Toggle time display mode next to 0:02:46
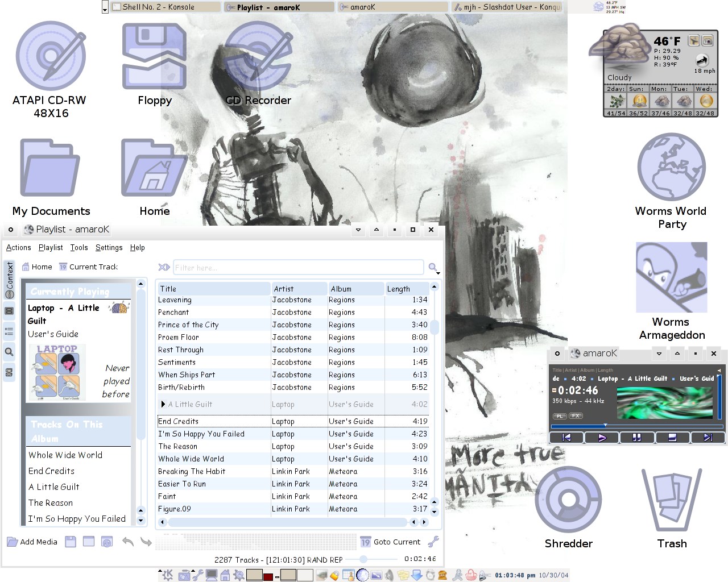The width and height of the screenshot is (728, 582). coord(554,390)
